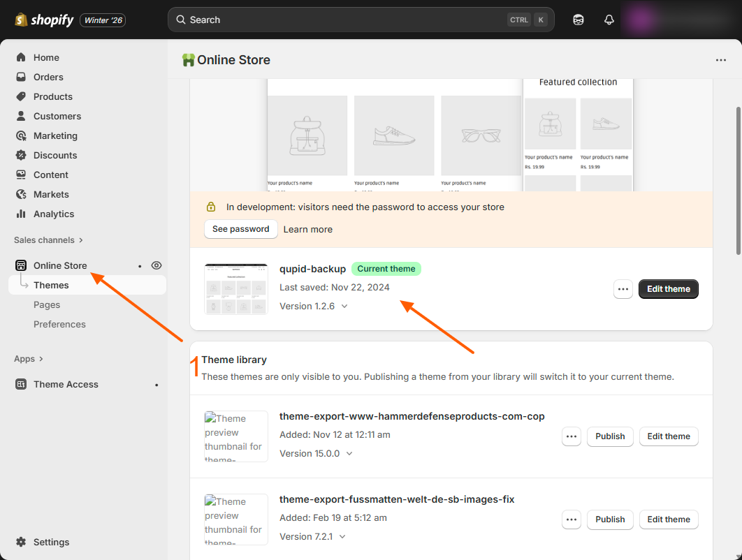Expand the Version 1.2.6 dropdown
The width and height of the screenshot is (742, 560).
[x=313, y=306]
